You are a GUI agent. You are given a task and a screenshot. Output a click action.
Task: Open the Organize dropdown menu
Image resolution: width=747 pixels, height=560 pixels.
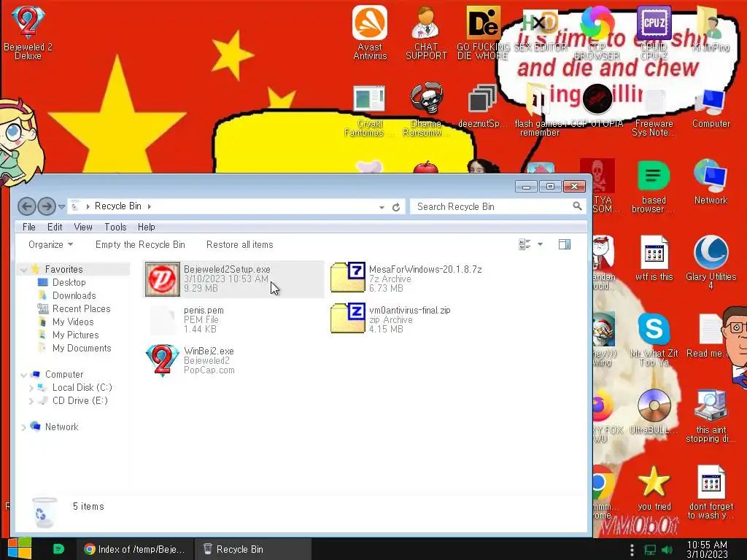(50, 245)
